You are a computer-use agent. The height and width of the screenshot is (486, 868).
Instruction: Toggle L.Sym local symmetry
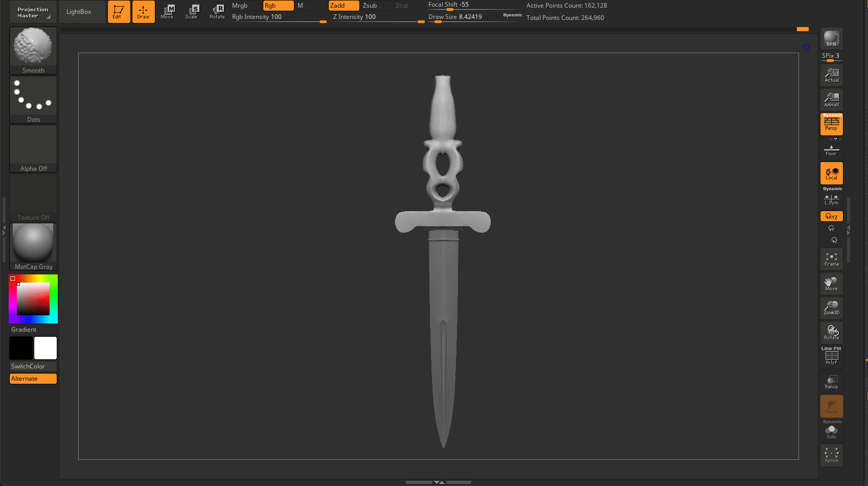coord(832,197)
